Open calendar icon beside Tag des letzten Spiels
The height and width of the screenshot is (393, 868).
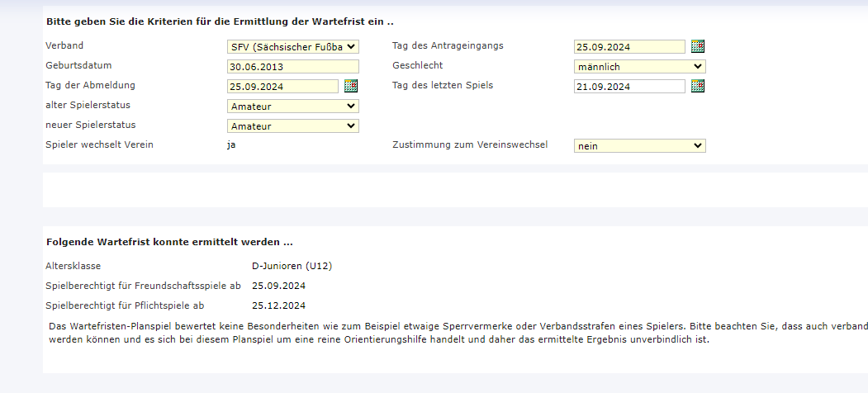698,86
